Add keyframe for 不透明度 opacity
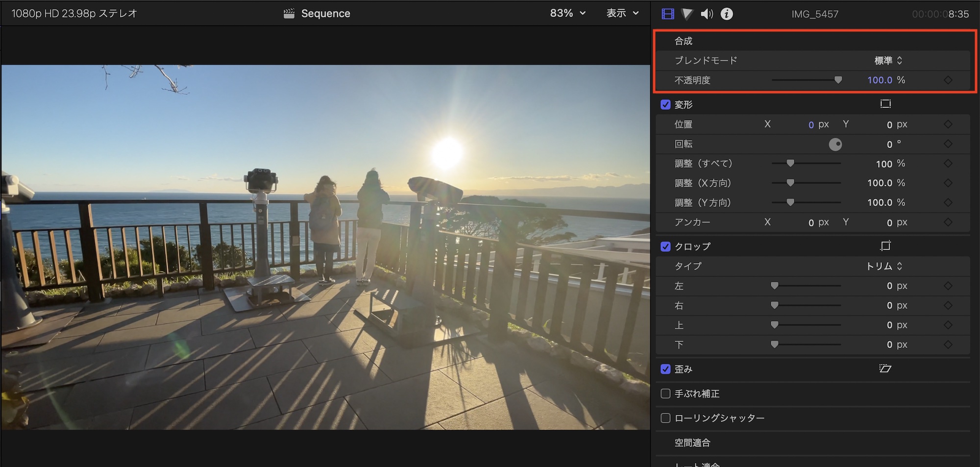Screen dimensions: 980x467 point(948,80)
